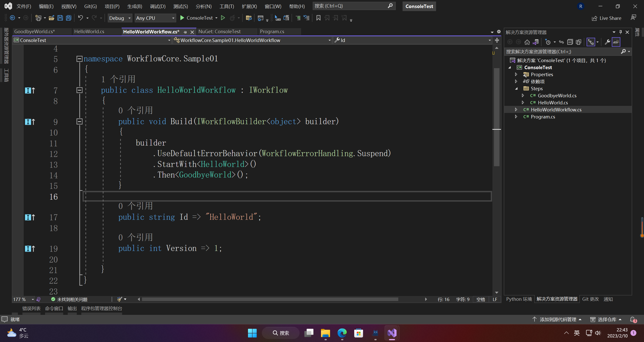
Task: Open the Git menu in the menu bar
Action: point(90,6)
